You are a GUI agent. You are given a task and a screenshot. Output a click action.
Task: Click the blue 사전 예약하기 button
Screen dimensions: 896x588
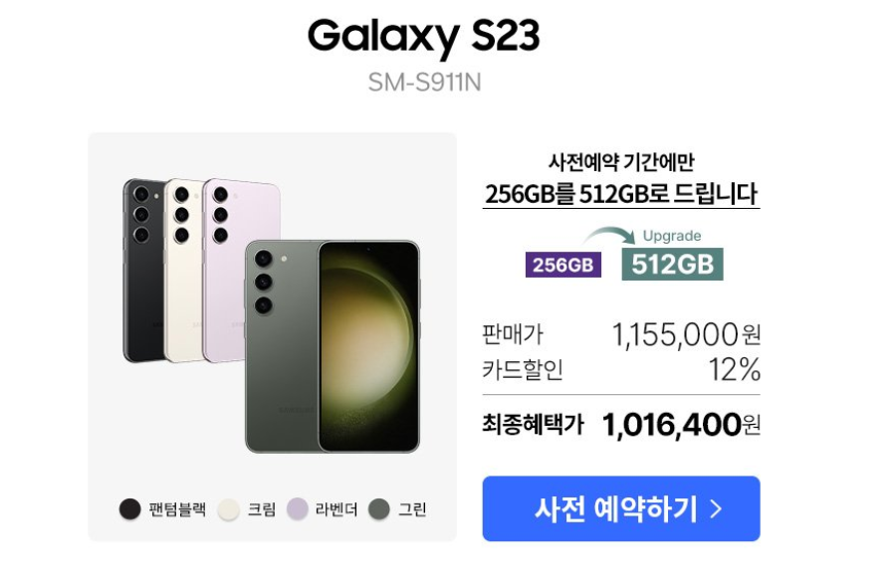tap(620, 508)
